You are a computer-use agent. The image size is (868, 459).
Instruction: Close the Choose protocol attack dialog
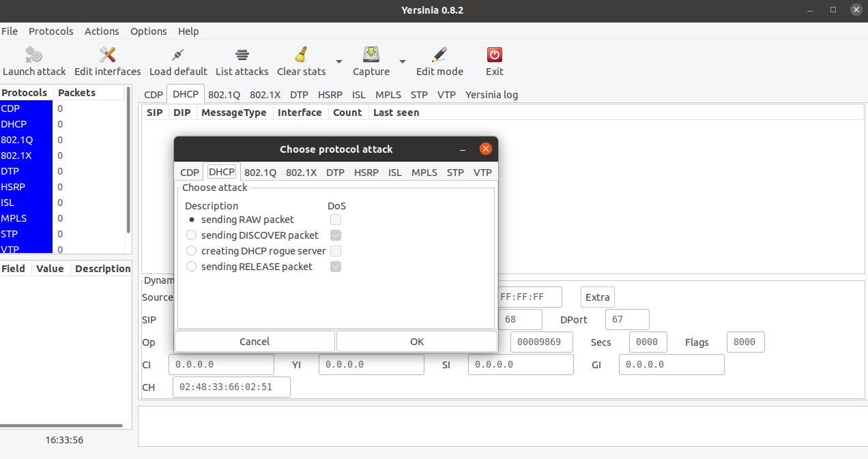pyautogui.click(x=486, y=149)
